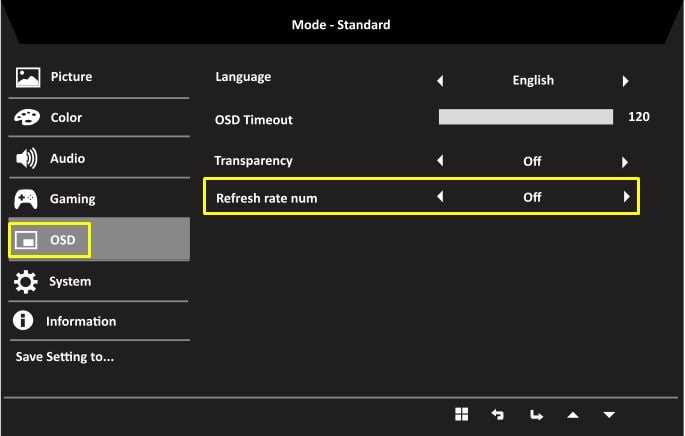Click the Transparency Off value

tap(532, 161)
